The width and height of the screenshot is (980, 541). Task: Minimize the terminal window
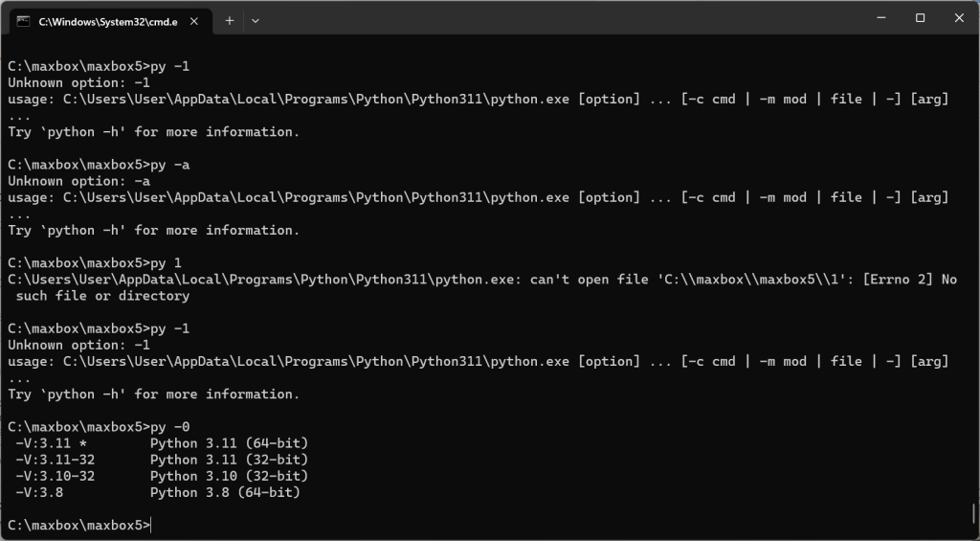coord(876,17)
